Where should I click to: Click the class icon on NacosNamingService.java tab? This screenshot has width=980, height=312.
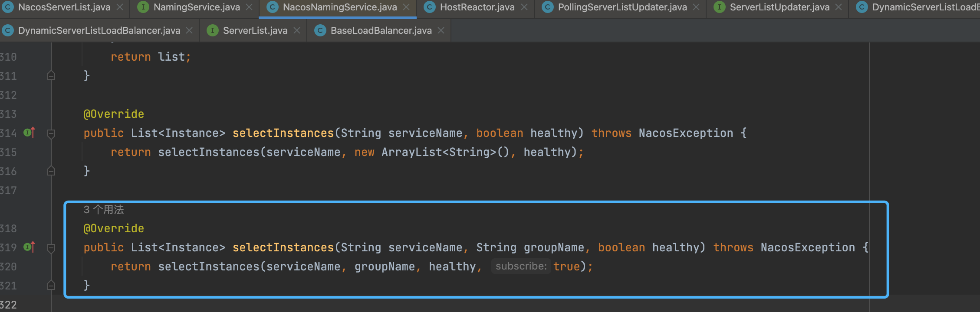point(272,7)
